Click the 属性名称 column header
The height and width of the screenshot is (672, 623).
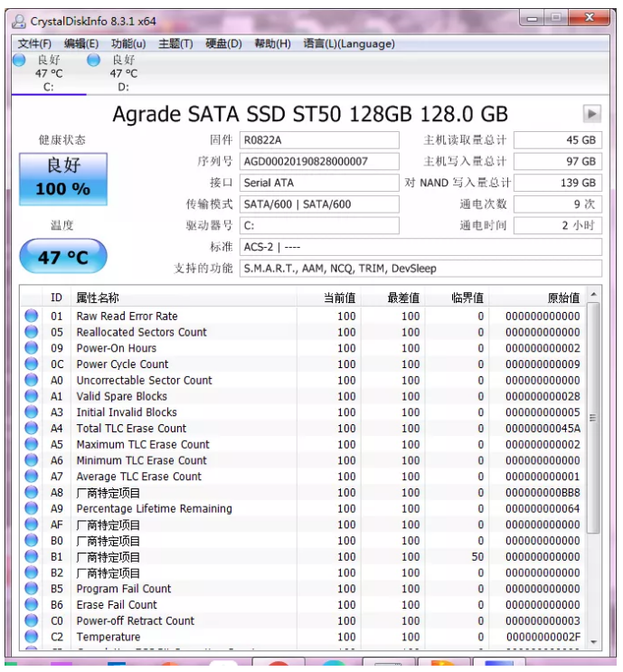[98, 298]
